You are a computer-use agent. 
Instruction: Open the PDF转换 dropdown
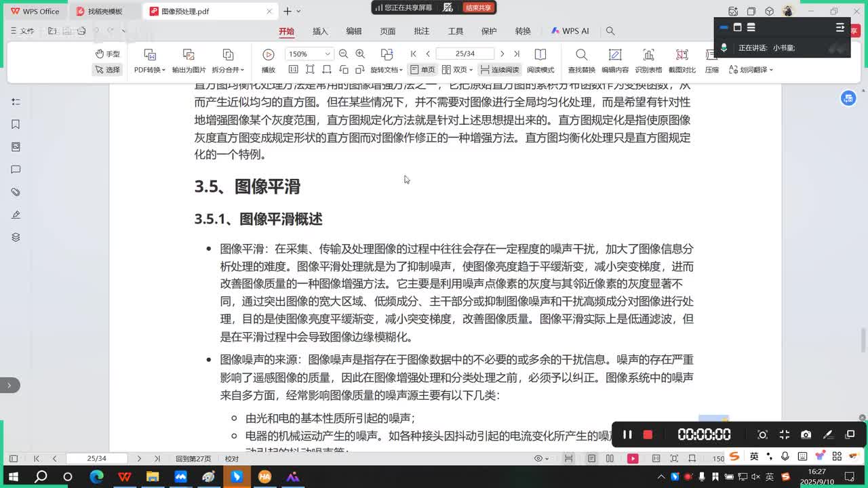(x=150, y=62)
